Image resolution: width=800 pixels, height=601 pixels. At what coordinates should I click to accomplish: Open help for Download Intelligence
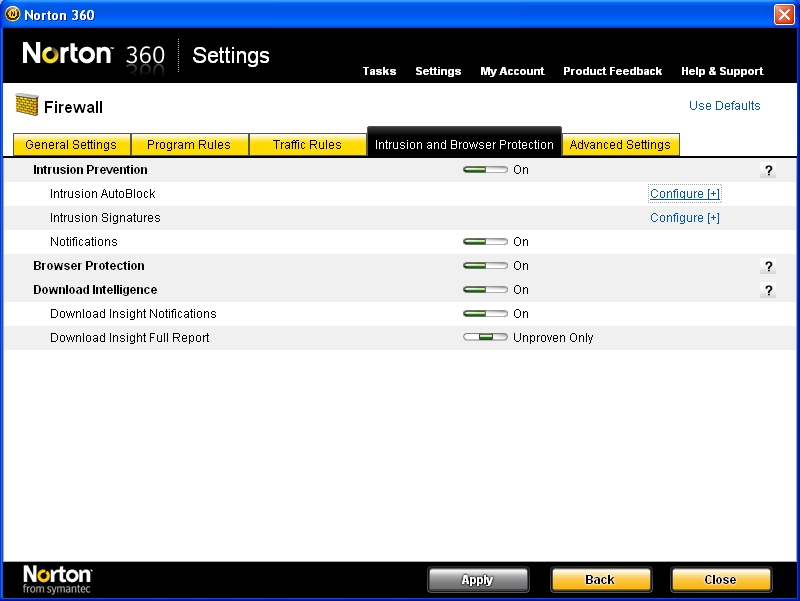(768, 290)
